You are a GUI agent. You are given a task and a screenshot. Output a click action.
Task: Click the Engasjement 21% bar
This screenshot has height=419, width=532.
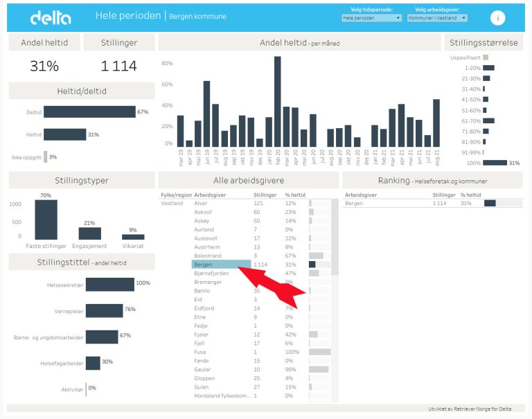(x=89, y=233)
